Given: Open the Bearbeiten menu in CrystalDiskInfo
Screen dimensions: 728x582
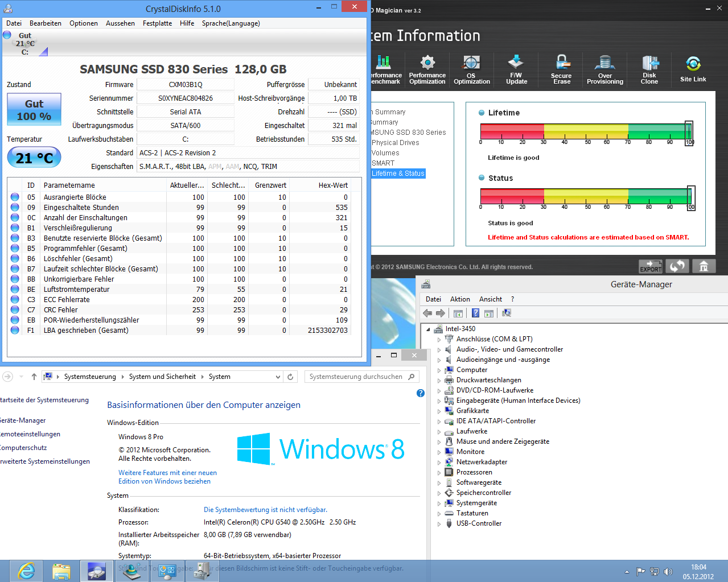Looking at the screenshot, I should click(x=46, y=23).
